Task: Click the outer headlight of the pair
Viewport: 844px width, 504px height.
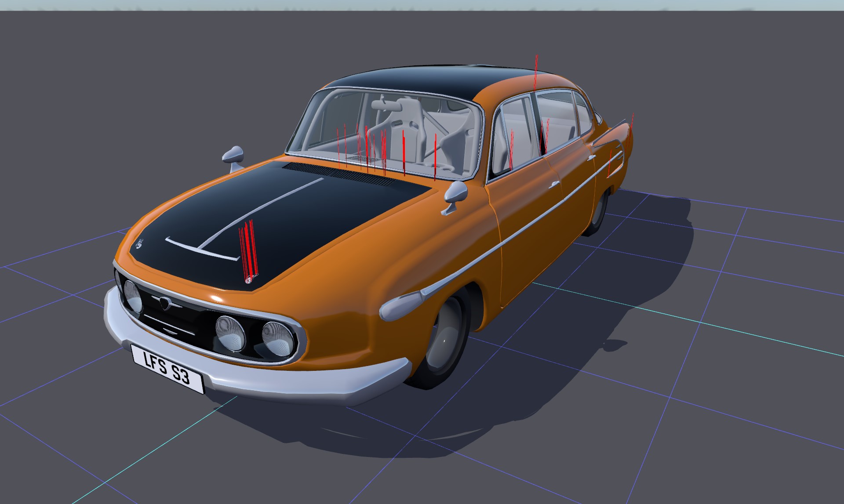Action: click(x=278, y=338)
